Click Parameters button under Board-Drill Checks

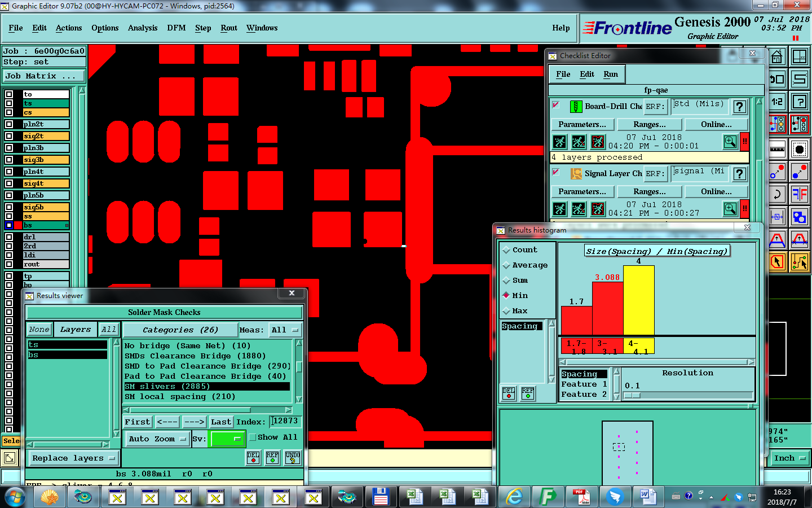pyautogui.click(x=582, y=124)
